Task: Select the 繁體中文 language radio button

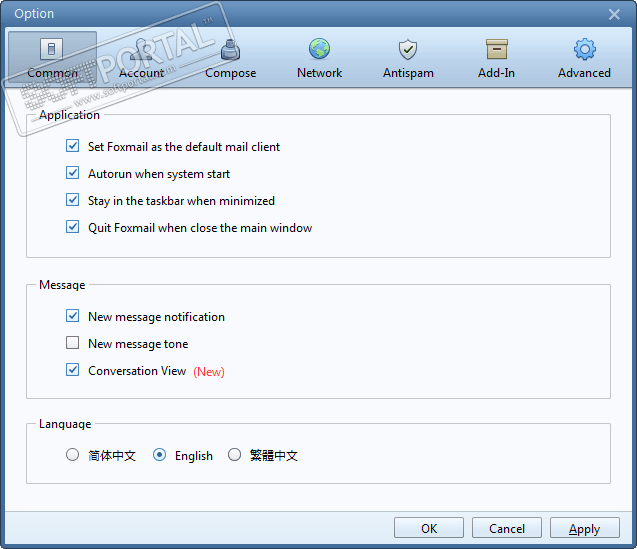Action: 234,455
